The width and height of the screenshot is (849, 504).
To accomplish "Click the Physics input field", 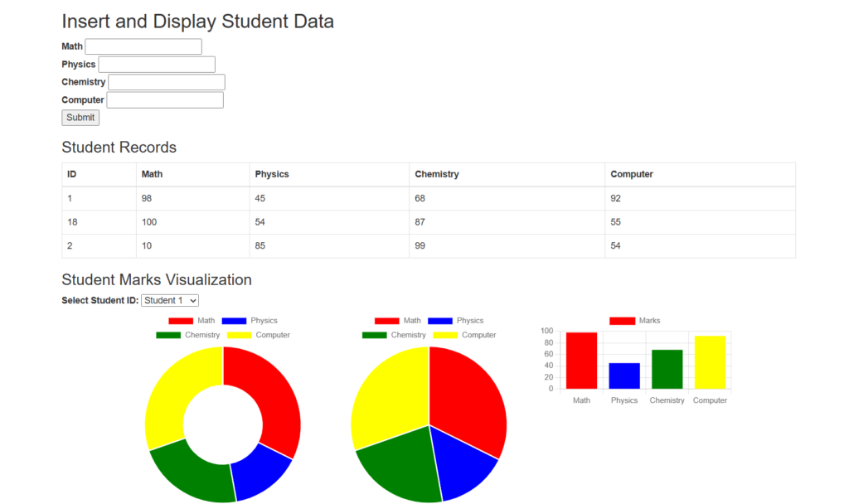I will coord(157,65).
